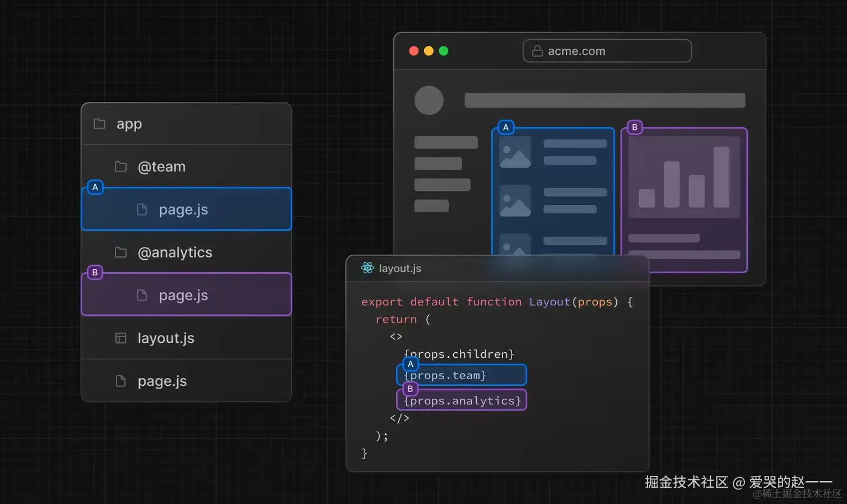The height and width of the screenshot is (504, 847).
Task: Click the {props.analytics} highlighted code
Action: [462, 400]
